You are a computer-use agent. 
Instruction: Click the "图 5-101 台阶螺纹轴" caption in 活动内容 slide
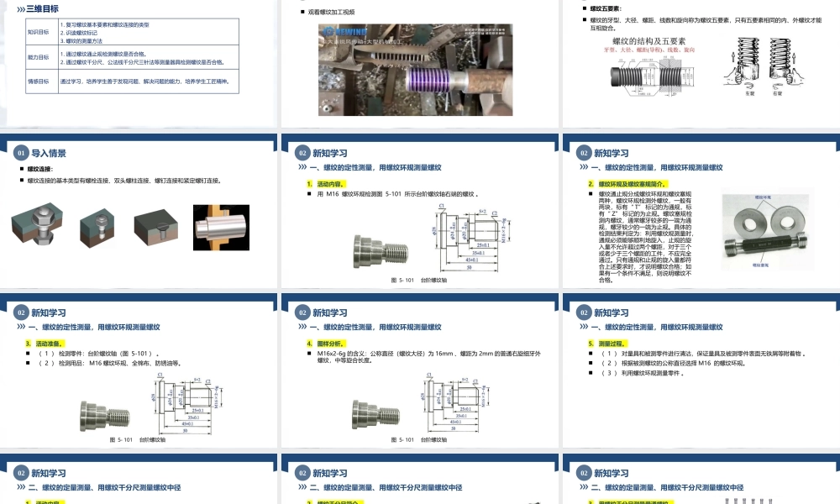click(418, 280)
